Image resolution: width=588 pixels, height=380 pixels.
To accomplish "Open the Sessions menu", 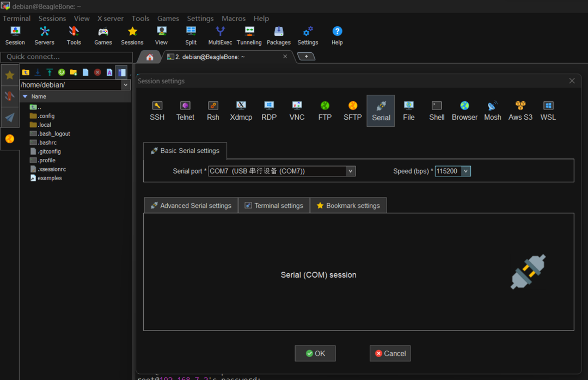I will click(52, 19).
